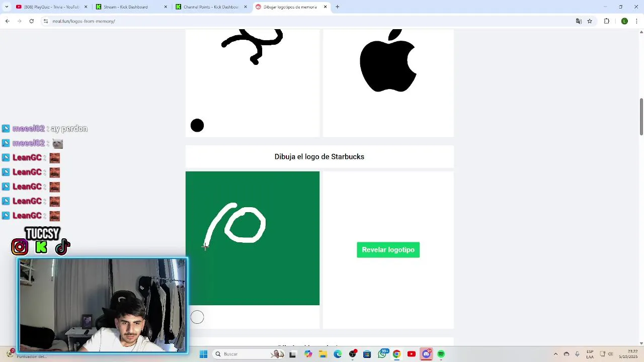This screenshot has height=362, width=644.
Task: Launch Copilot from the taskbar
Action: pos(308,354)
